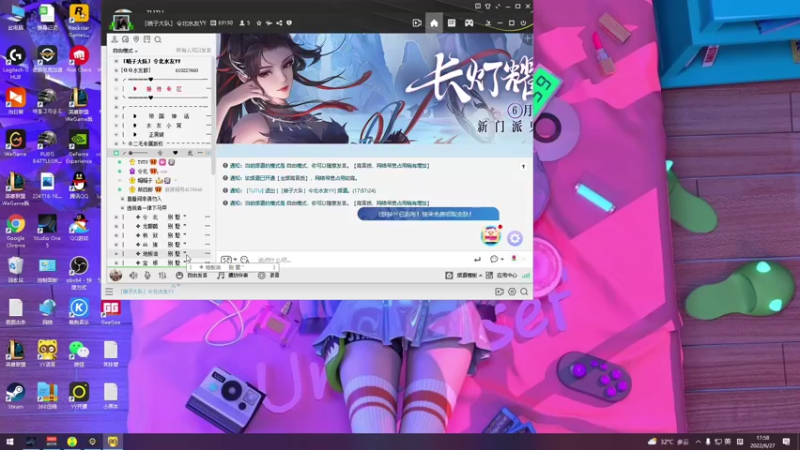800x450 pixels.
Task: Open the video play icon in top bar
Action: point(417,23)
